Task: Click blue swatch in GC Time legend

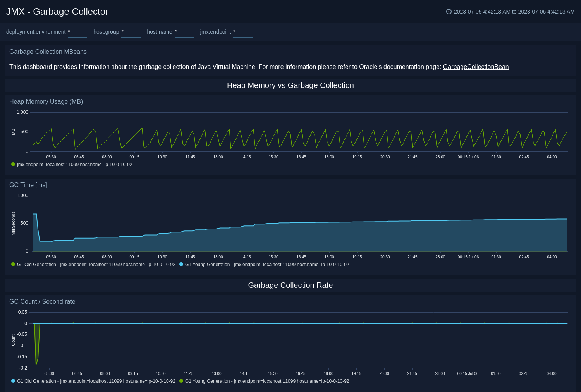Action: 181,265
